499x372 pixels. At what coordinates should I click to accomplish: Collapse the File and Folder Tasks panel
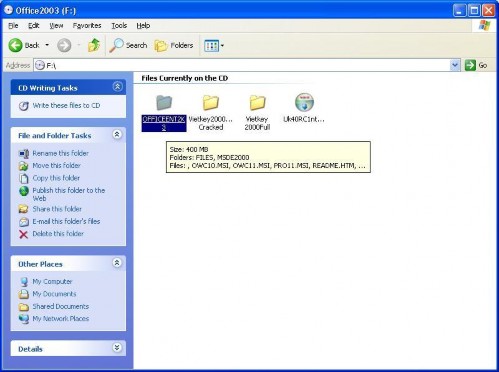[x=117, y=134]
